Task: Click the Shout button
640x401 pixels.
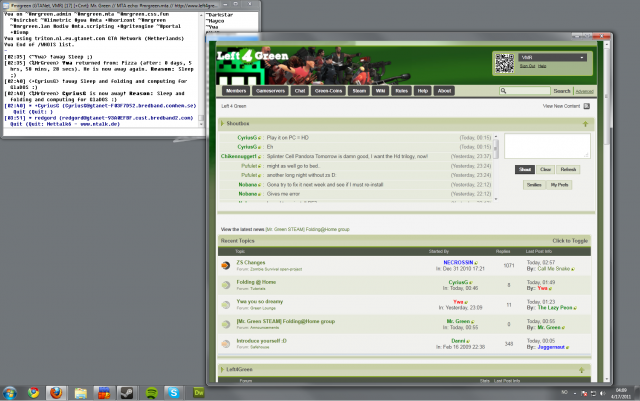Action: [x=524, y=169]
